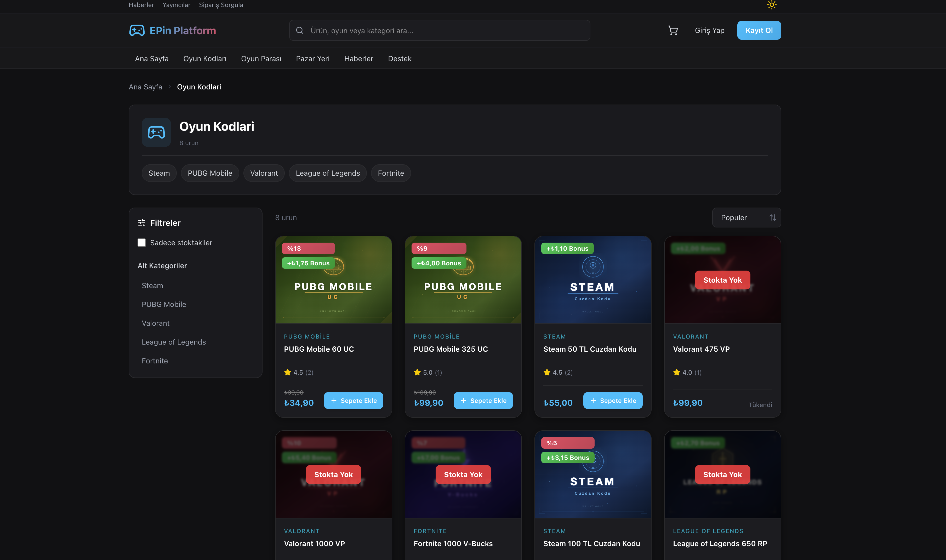
Task: Enable Sadece stoktakiler checkbox
Action: (x=141, y=243)
